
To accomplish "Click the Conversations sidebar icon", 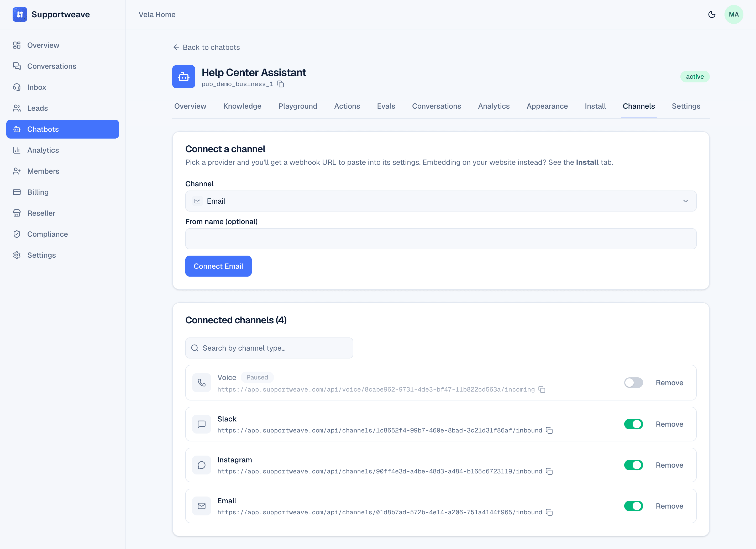I will coord(17,66).
